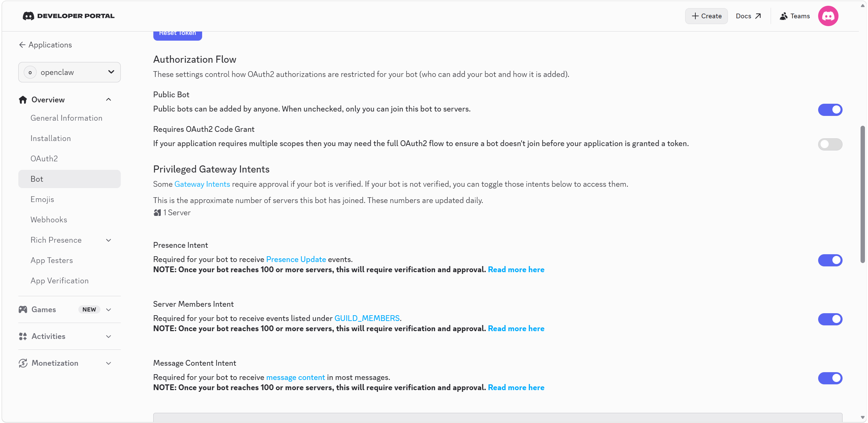Go to General Information page
This screenshot has height=423, width=868.
point(66,118)
